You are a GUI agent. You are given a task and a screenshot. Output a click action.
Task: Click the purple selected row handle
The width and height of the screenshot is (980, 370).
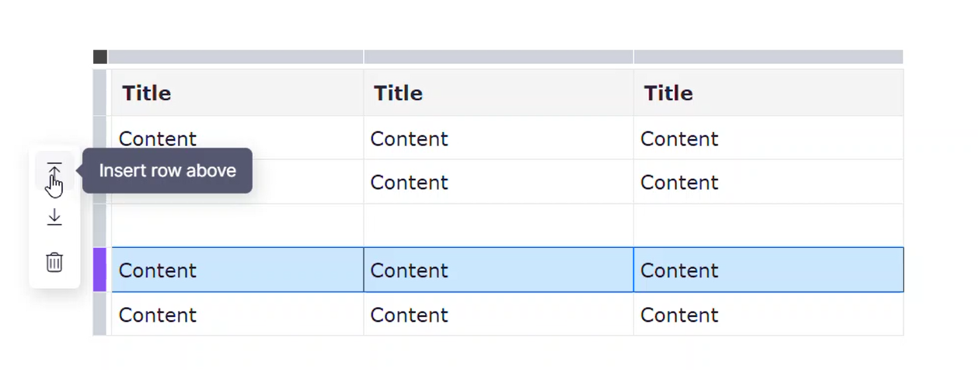tap(99, 270)
